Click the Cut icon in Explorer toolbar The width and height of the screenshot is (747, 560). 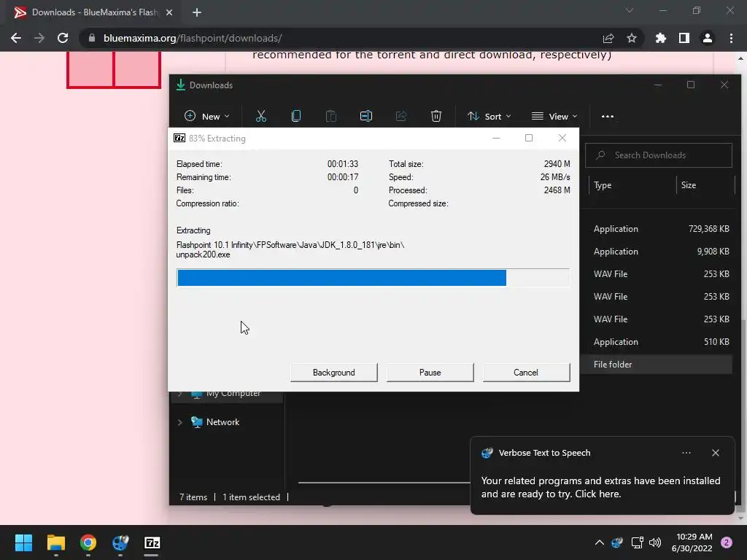tap(261, 116)
